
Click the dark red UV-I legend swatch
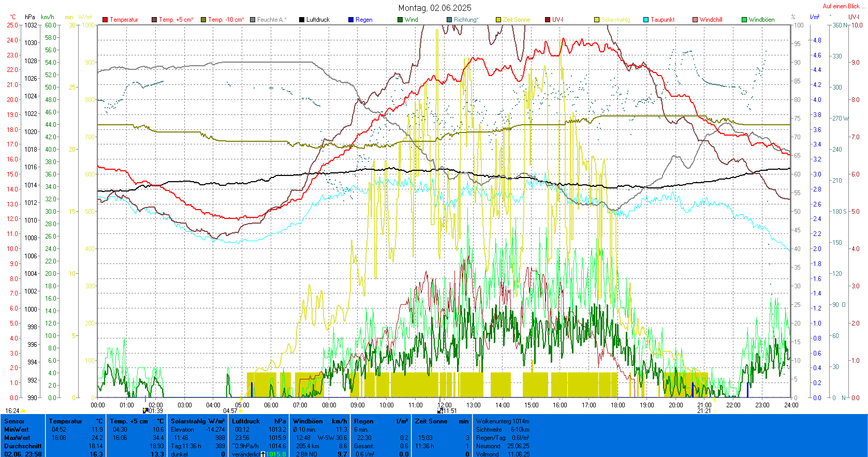(x=548, y=20)
